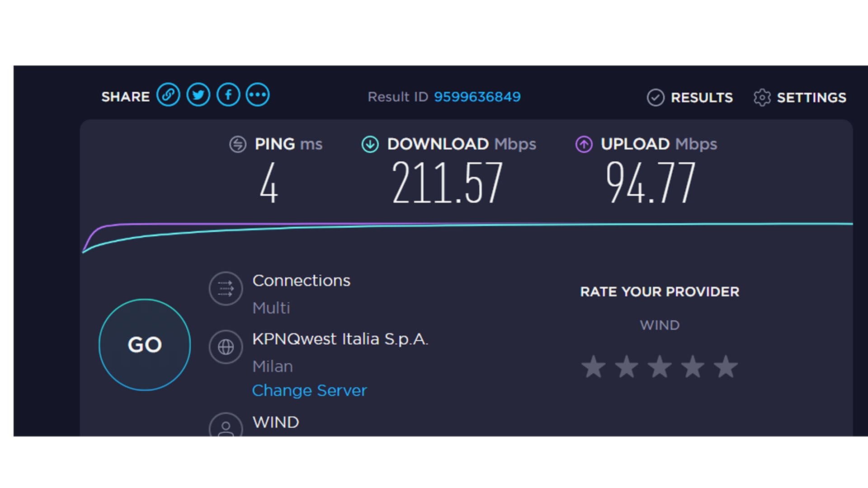This screenshot has width=868, height=488.
Task: Rate provider WIND five stars
Action: 726,366
